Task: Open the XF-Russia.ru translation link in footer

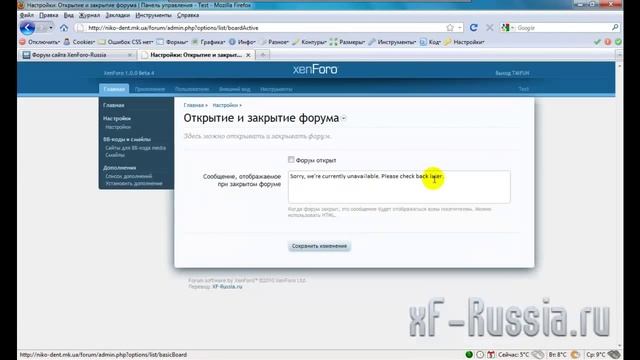Action: [227, 287]
